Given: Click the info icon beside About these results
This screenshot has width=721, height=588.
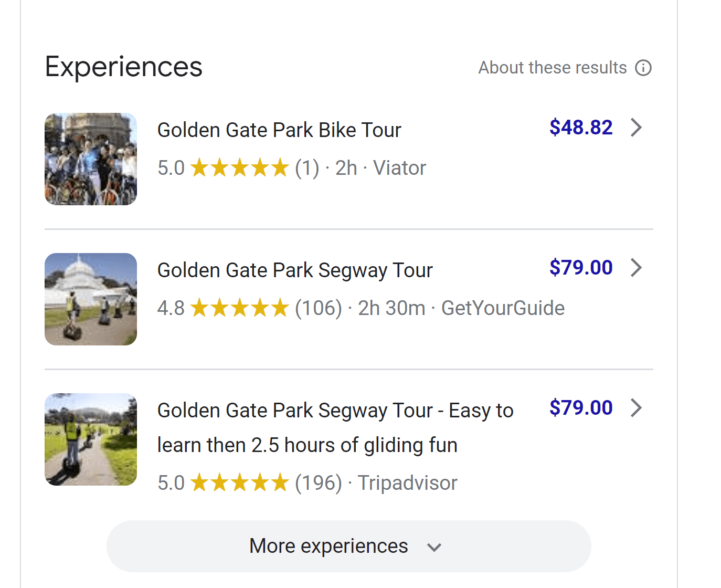Looking at the screenshot, I should click(643, 68).
